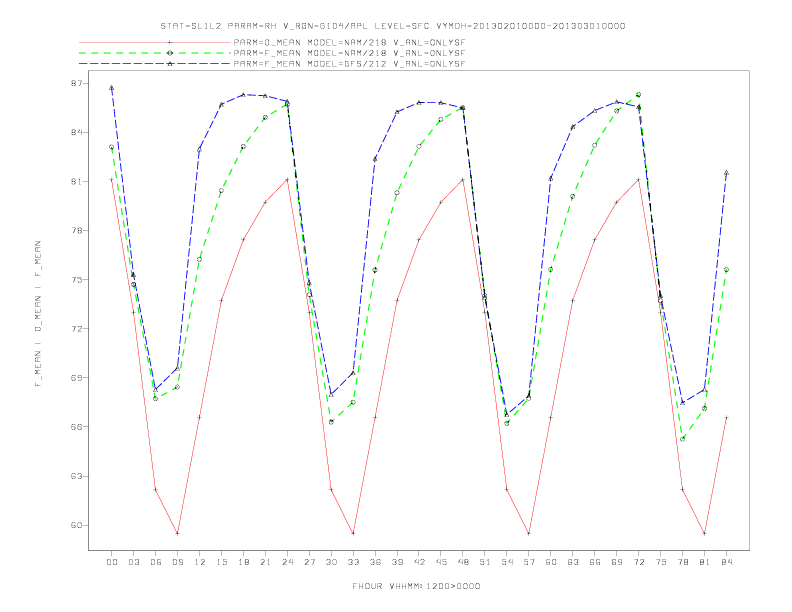
Task: Click forecast hour 09 on the x-axis
Action: pyautogui.click(x=177, y=562)
